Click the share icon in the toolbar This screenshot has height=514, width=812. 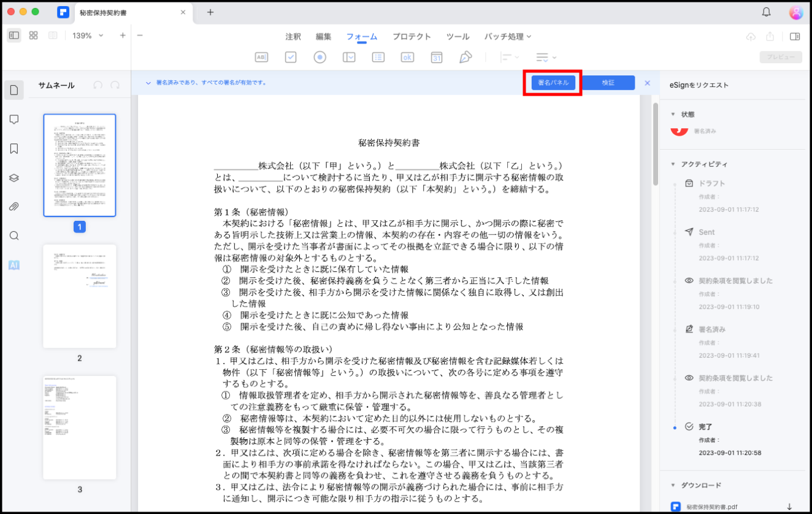770,37
